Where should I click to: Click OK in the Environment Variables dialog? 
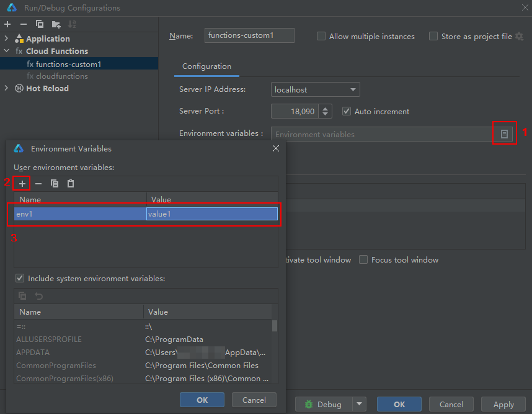202,400
